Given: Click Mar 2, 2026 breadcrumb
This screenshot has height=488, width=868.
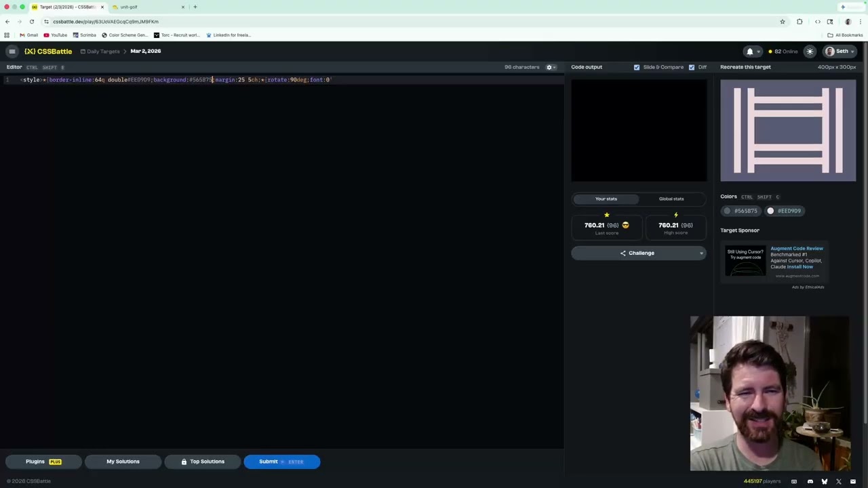Looking at the screenshot, I should [146, 52].
